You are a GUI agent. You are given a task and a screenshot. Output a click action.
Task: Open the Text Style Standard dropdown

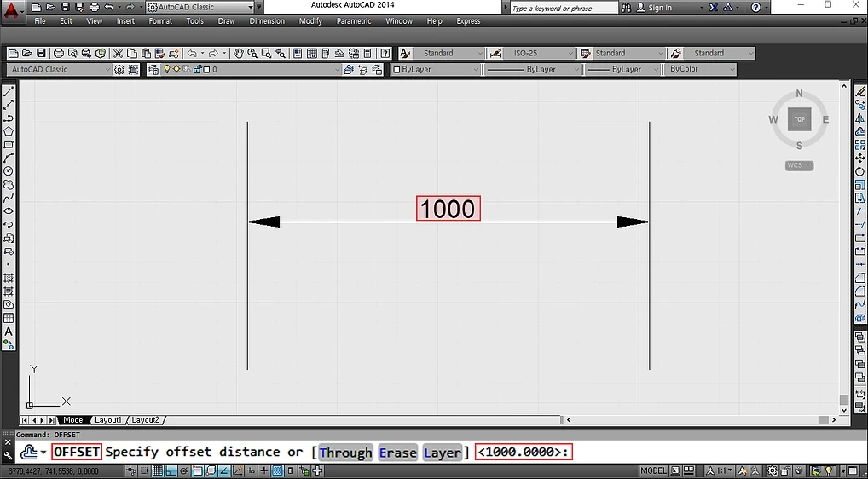pos(449,53)
